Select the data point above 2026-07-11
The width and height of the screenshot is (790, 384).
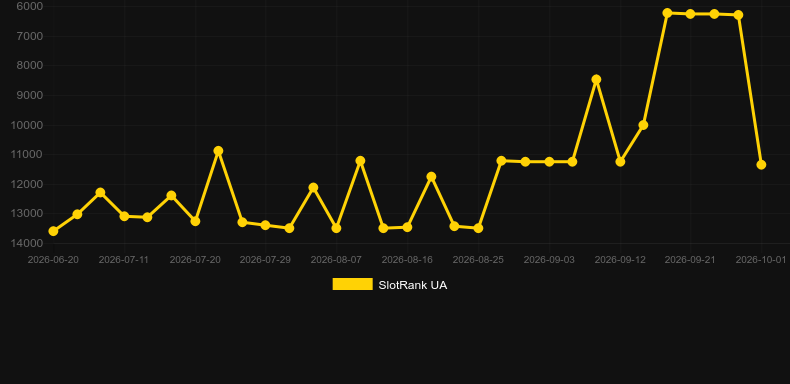pos(124,216)
